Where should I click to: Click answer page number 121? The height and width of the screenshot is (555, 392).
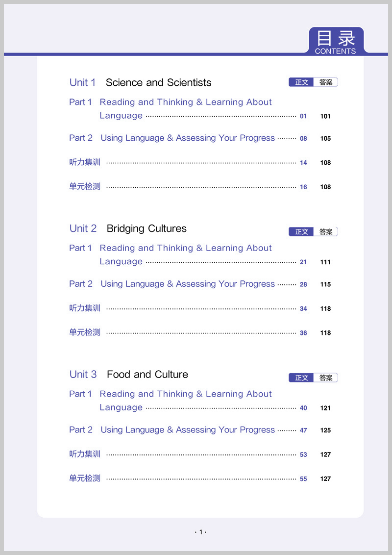tap(325, 408)
